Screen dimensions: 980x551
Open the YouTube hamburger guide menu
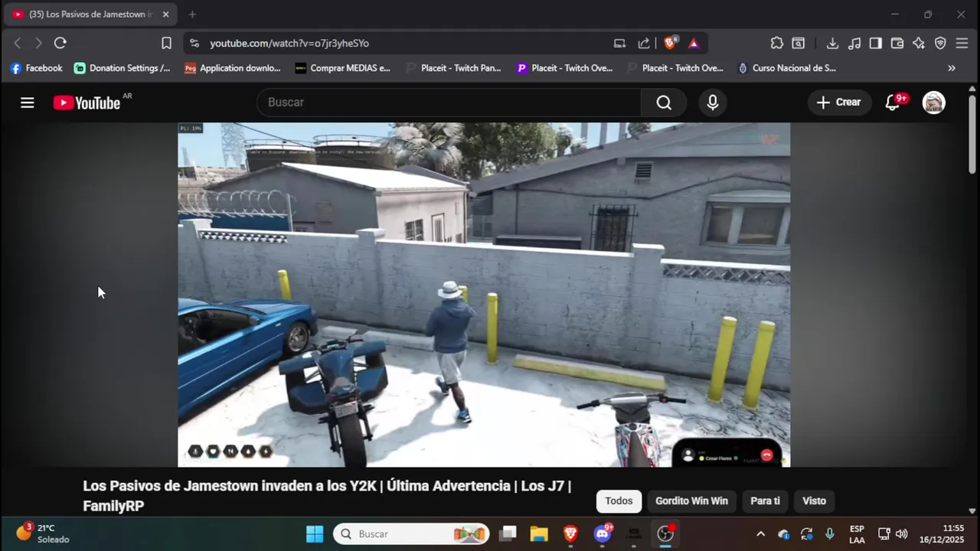click(x=28, y=103)
